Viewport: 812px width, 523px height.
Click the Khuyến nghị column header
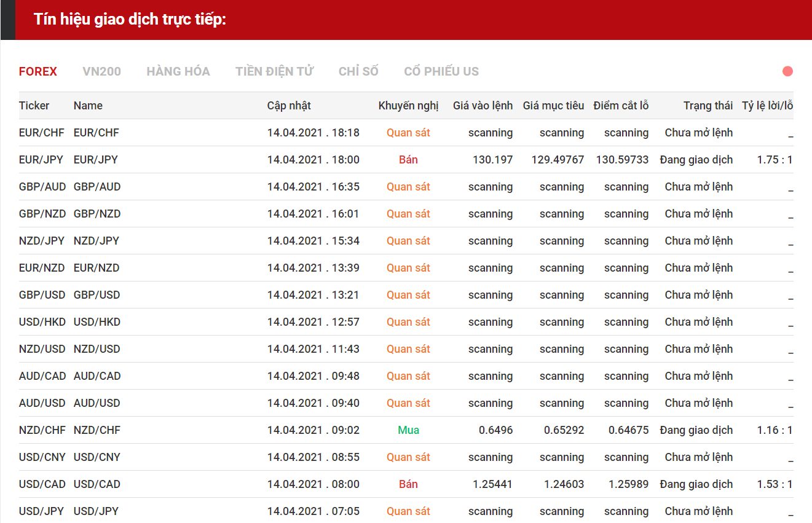click(409, 106)
